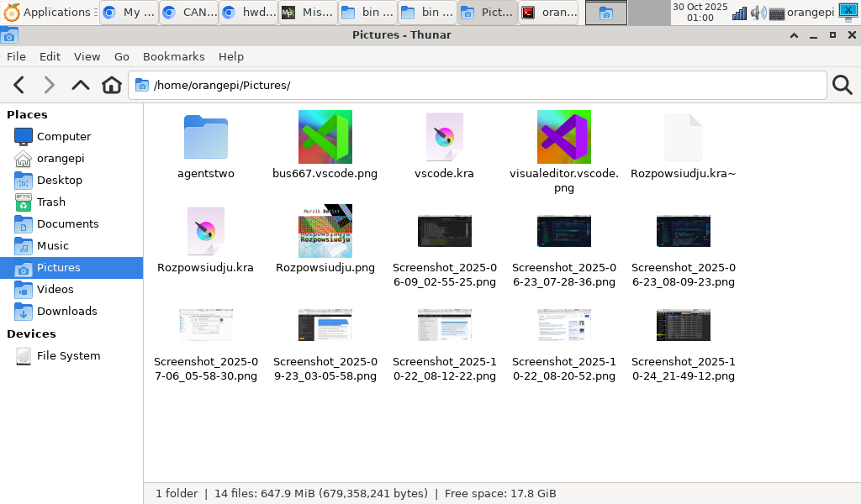861x504 pixels.
Task: Open the Bookmarks menu
Action: (x=173, y=56)
